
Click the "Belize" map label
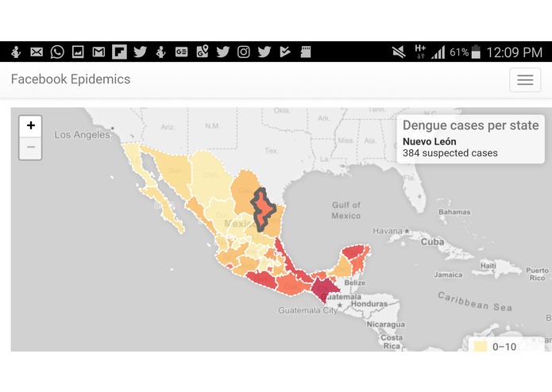click(x=355, y=282)
